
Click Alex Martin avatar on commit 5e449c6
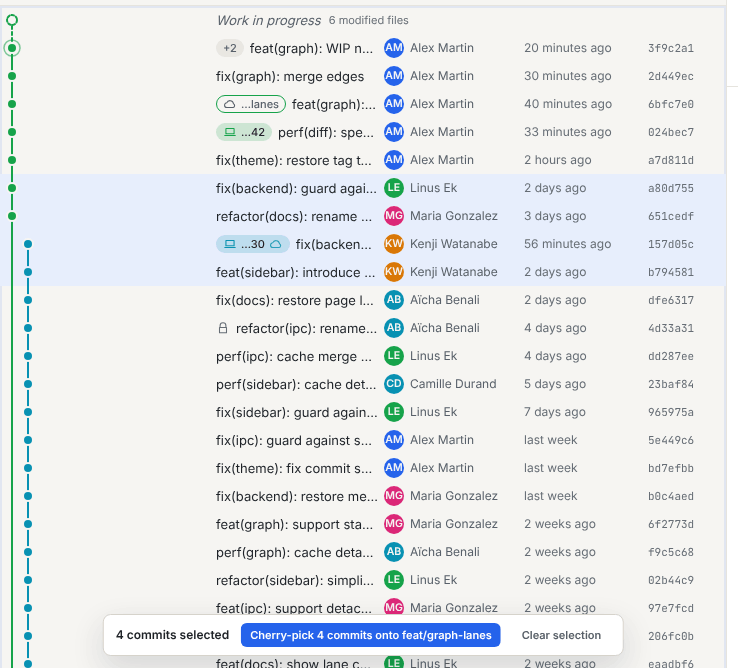(394, 440)
